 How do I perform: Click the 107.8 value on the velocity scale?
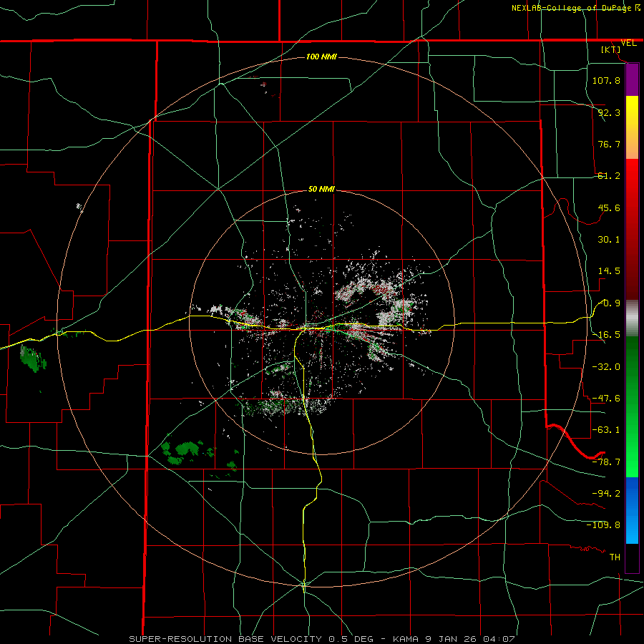tap(606, 80)
